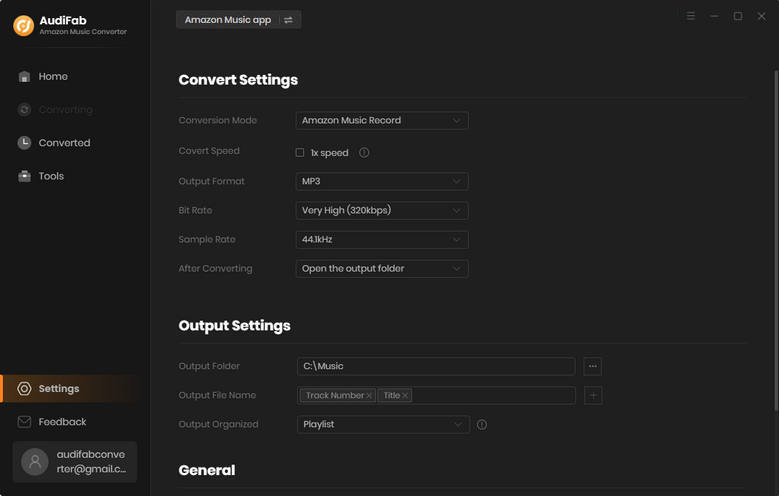Open the After Converting dropdown
This screenshot has width=779, height=496.
382,268
